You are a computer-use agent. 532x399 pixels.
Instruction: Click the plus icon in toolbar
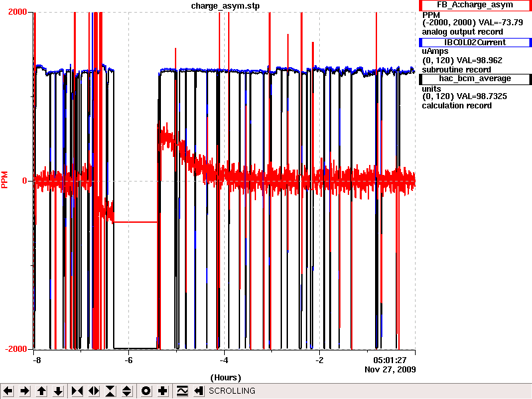162,391
